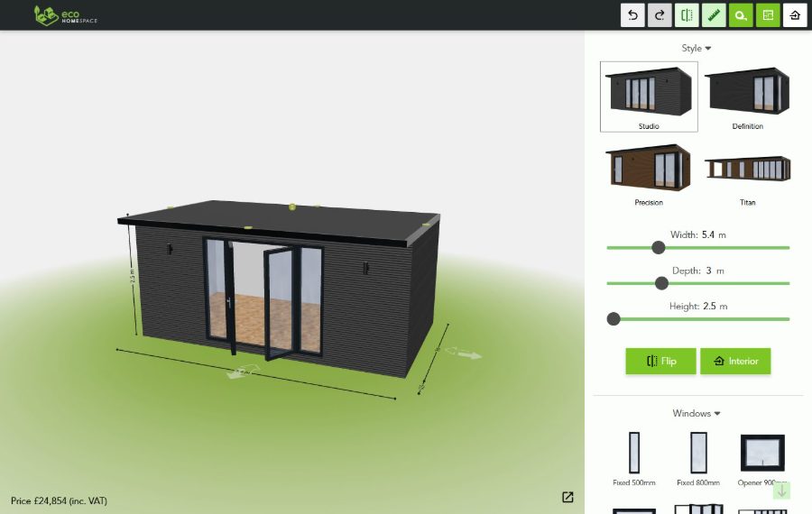Screen dimensions: 812x514
Task: Choose the Titan style thumbnail
Action: coord(747,174)
